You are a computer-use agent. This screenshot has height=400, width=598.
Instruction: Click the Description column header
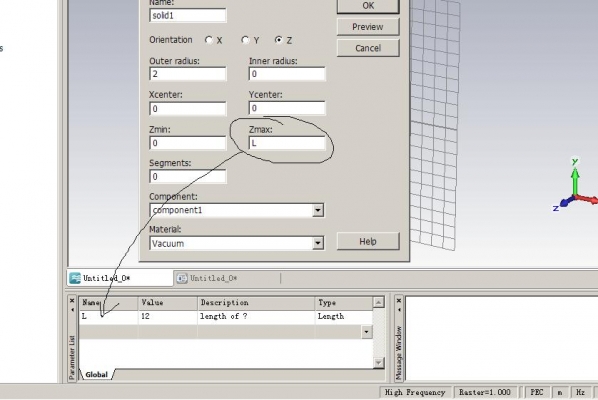click(256, 303)
